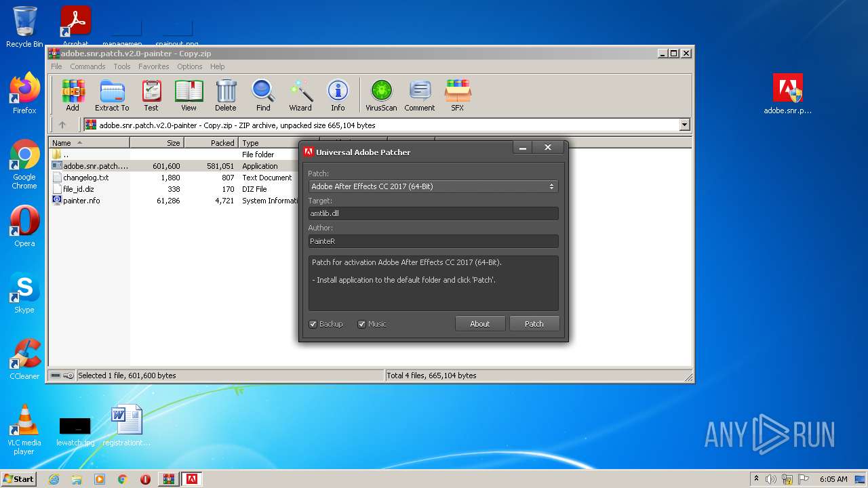The width and height of the screenshot is (868, 488).
Task: Open the Patch product dropdown
Action: 433,186
